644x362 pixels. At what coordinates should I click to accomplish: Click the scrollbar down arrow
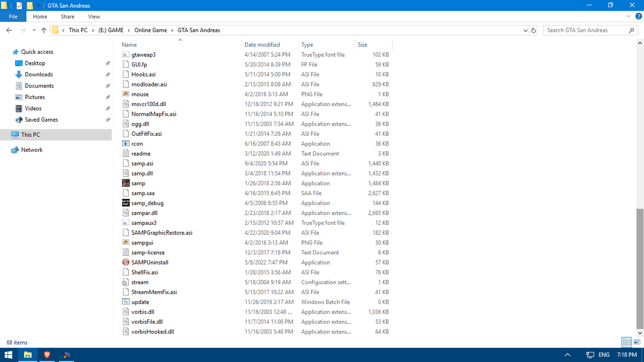tap(640, 333)
